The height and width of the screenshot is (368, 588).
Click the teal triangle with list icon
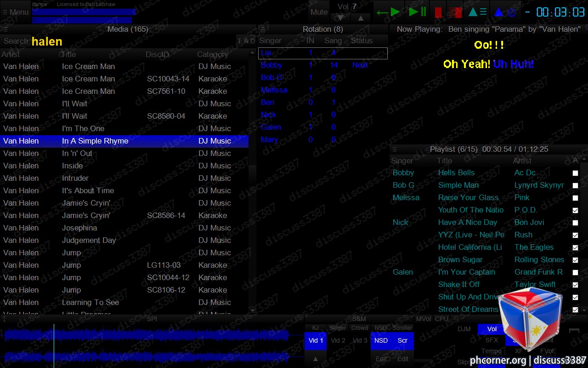(x=477, y=12)
